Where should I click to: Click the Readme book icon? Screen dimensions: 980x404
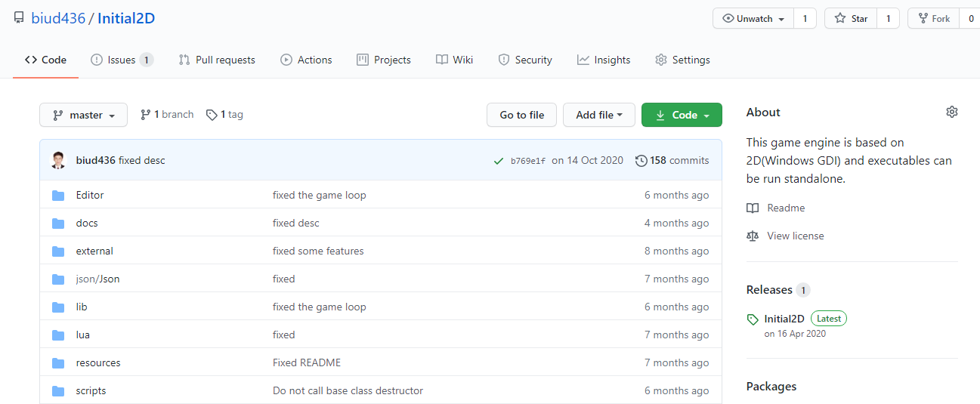(x=753, y=208)
